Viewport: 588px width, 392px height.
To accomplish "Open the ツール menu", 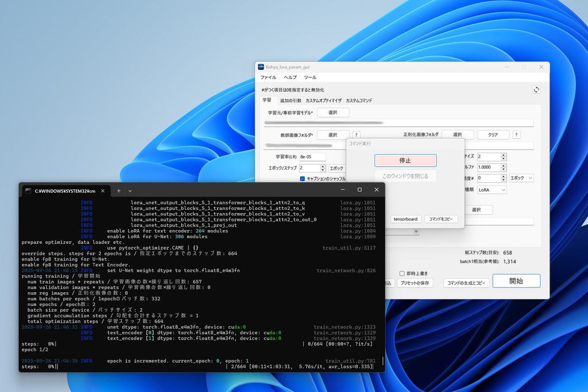I will coord(310,77).
